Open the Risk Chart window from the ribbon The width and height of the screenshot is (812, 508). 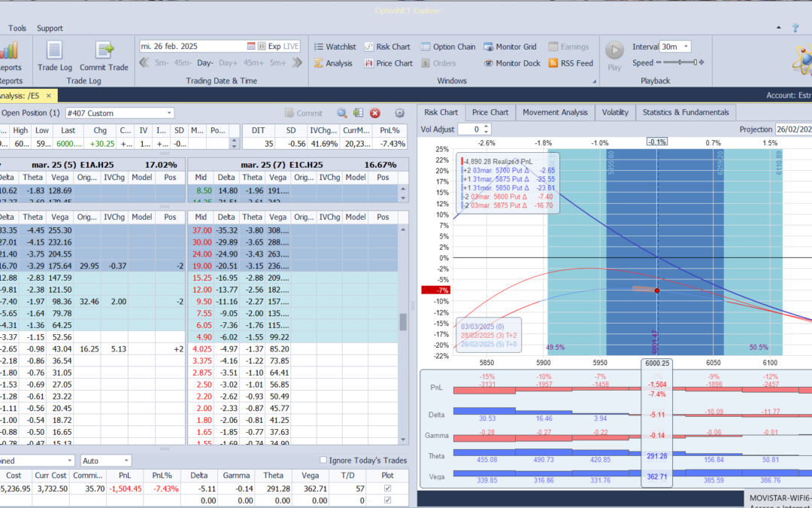387,47
